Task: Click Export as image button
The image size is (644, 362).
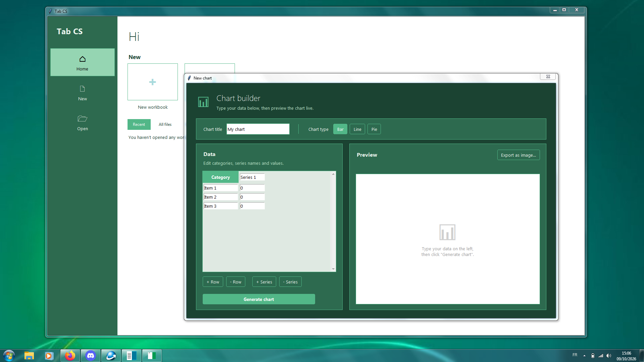Action: coord(518,155)
